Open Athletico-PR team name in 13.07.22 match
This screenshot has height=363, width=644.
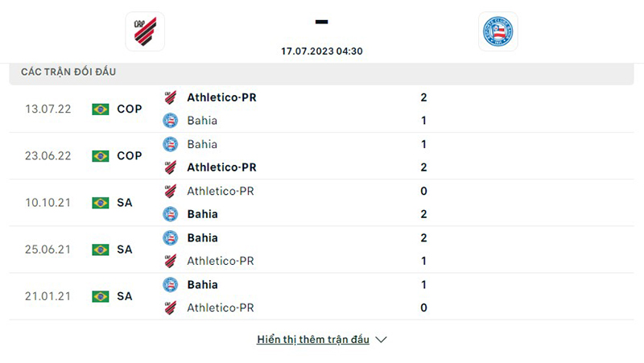[x=221, y=97]
